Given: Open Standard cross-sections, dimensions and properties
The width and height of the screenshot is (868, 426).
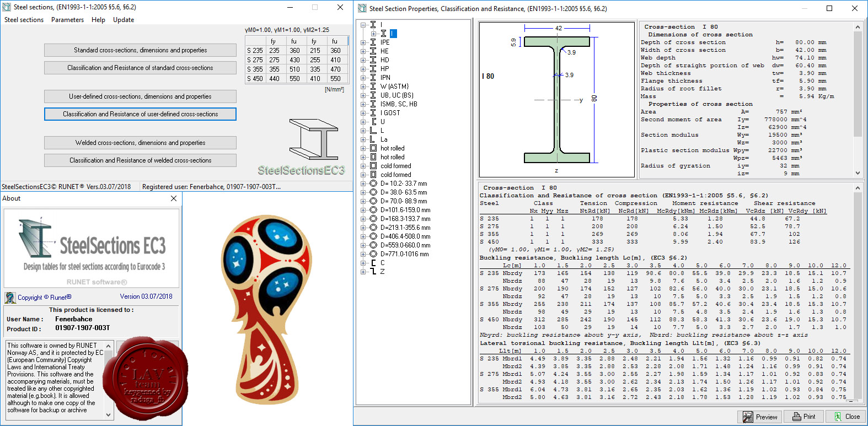Looking at the screenshot, I should click(x=140, y=50).
